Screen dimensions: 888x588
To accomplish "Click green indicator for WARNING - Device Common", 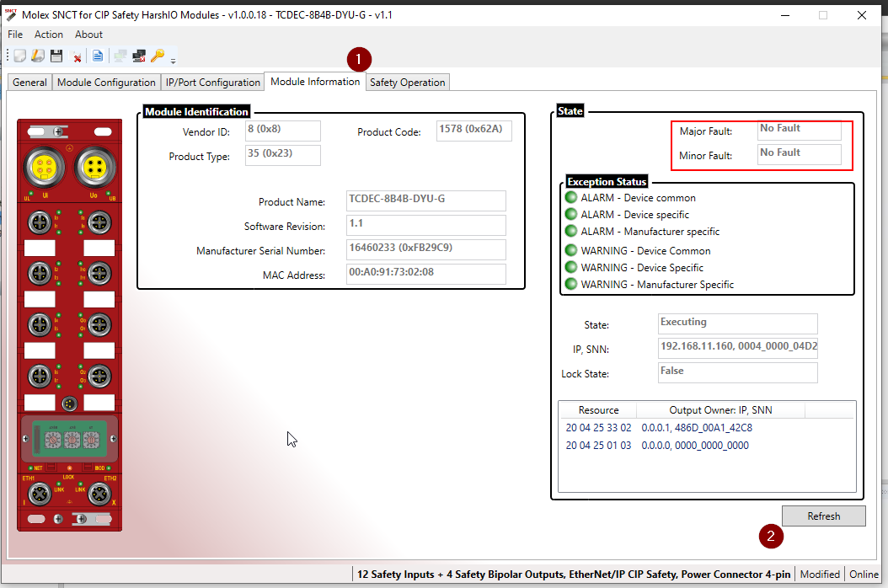I will pos(571,250).
